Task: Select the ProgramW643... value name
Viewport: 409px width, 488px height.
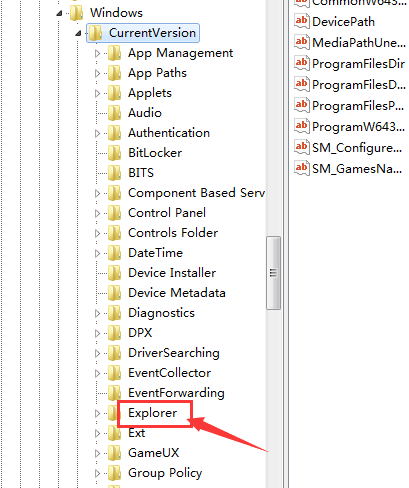Action: 358,127
